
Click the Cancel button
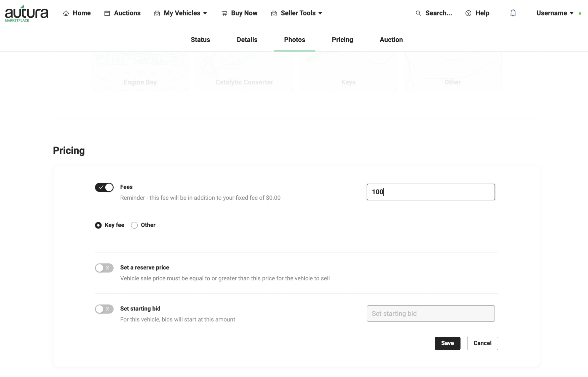pyautogui.click(x=482, y=343)
